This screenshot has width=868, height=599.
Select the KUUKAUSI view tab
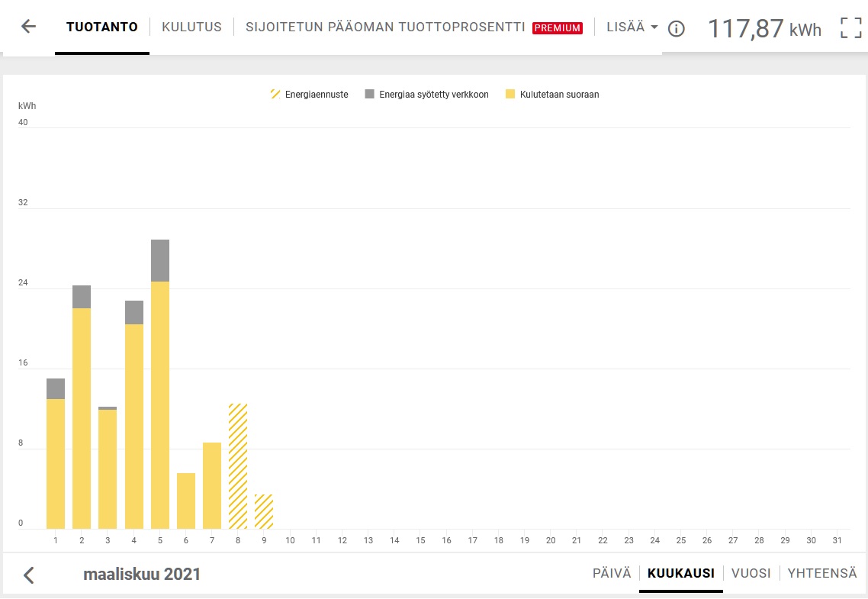coord(681,573)
